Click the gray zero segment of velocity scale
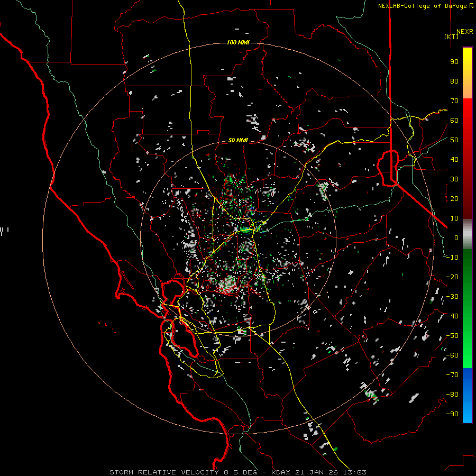Screen dimensions: 476x476 [x=467, y=234]
